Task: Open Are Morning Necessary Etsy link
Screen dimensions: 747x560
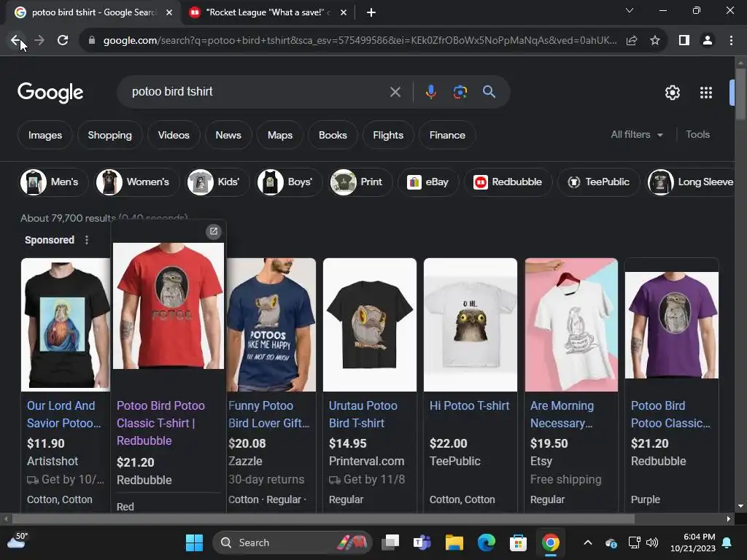Action: click(562, 414)
